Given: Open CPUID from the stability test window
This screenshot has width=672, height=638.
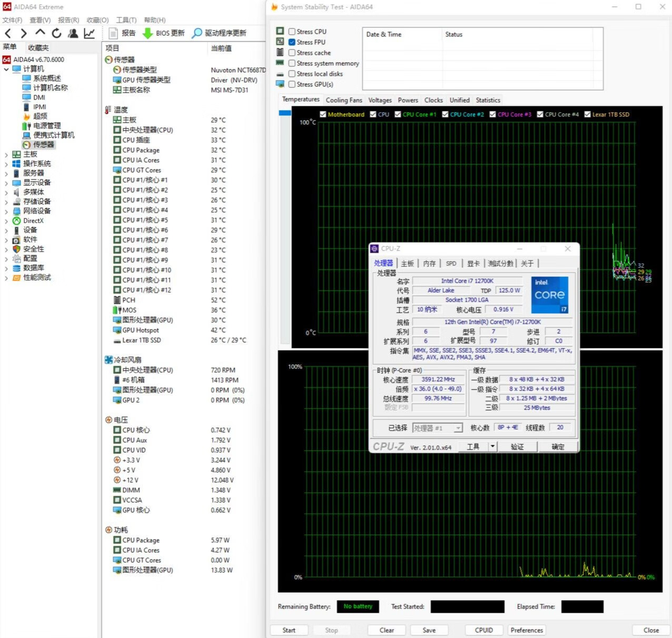Looking at the screenshot, I should point(484,630).
